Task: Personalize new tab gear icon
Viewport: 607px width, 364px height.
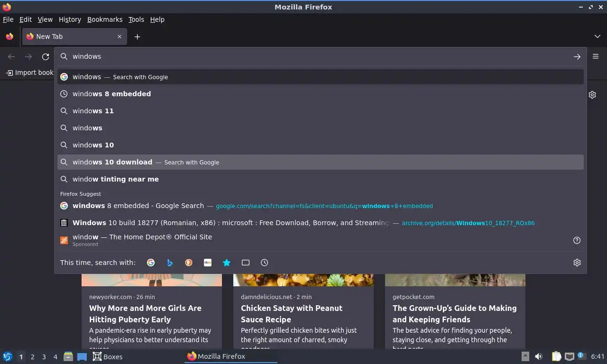Action: [x=592, y=95]
